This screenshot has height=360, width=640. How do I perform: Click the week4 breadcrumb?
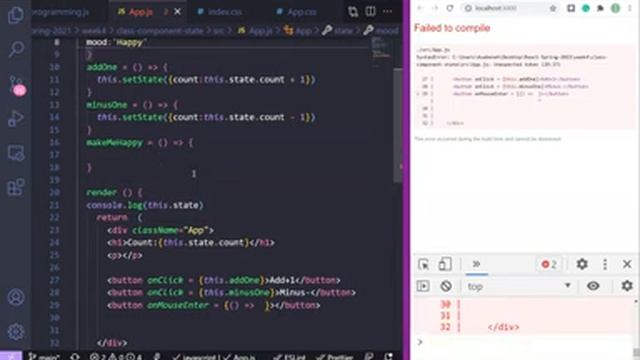[x=94, y=31]
